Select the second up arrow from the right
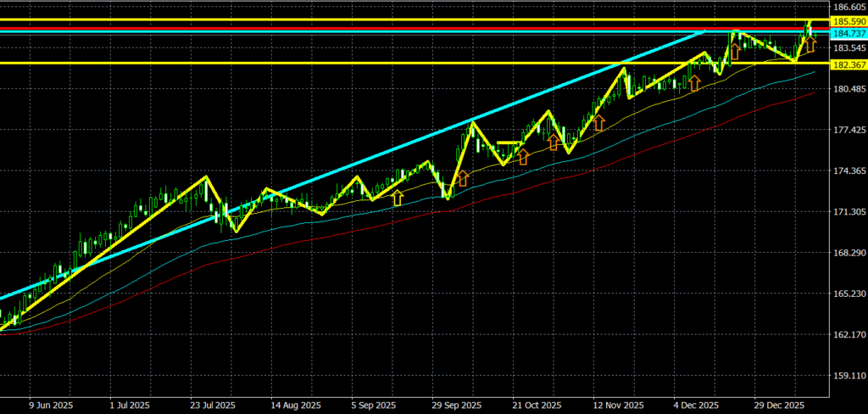Viewport: 868px width, 414px height. [x=736, y=51]
